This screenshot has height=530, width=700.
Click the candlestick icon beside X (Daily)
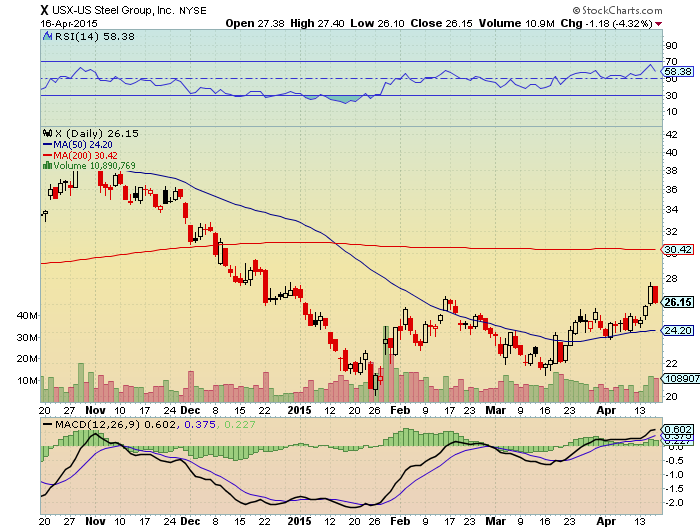click(47, 133)
